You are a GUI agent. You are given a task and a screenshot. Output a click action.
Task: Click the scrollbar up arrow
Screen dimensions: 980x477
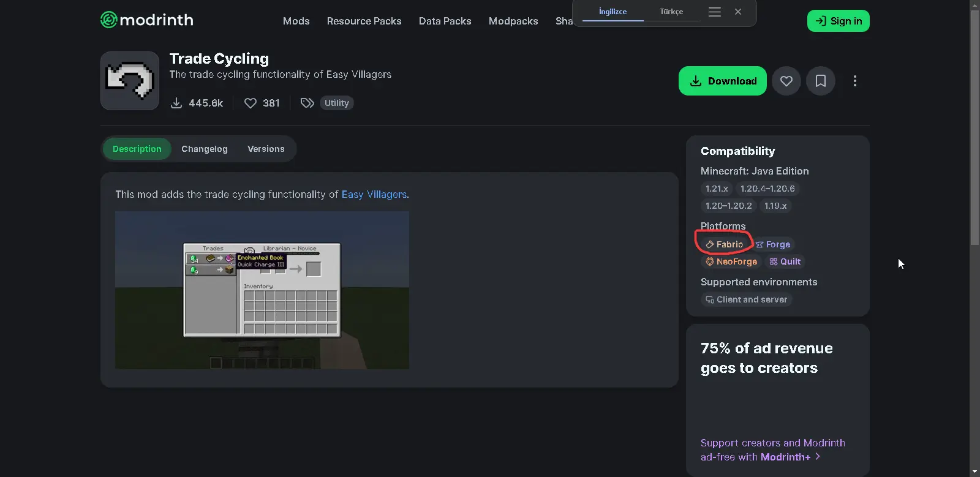click(975, 5)
